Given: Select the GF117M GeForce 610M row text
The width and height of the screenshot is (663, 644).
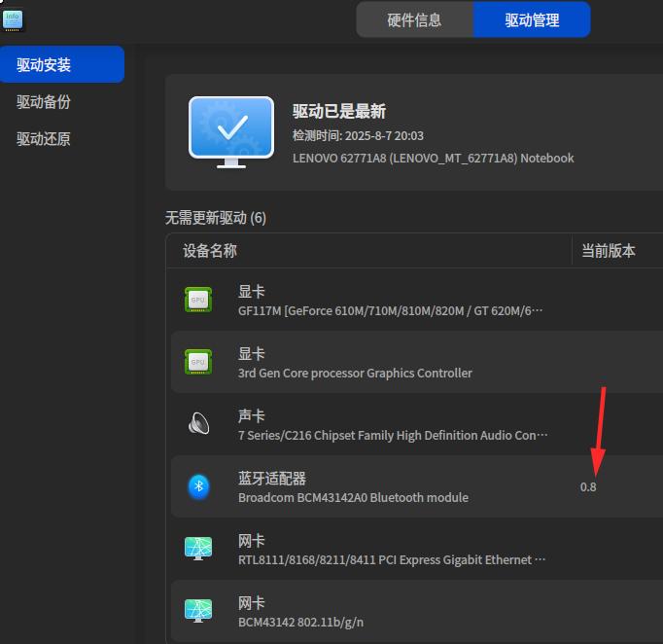Looking at the screenshot, I should point(390,311).
